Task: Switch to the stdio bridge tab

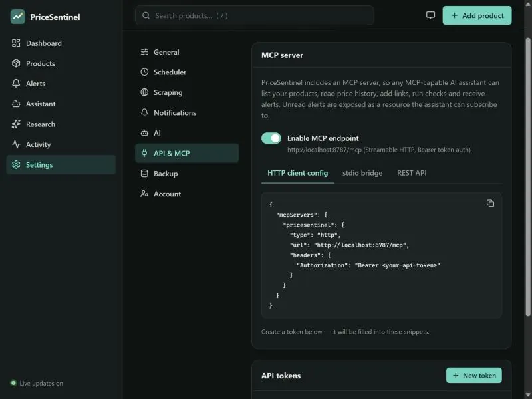Action: click(x=362, y=173)
